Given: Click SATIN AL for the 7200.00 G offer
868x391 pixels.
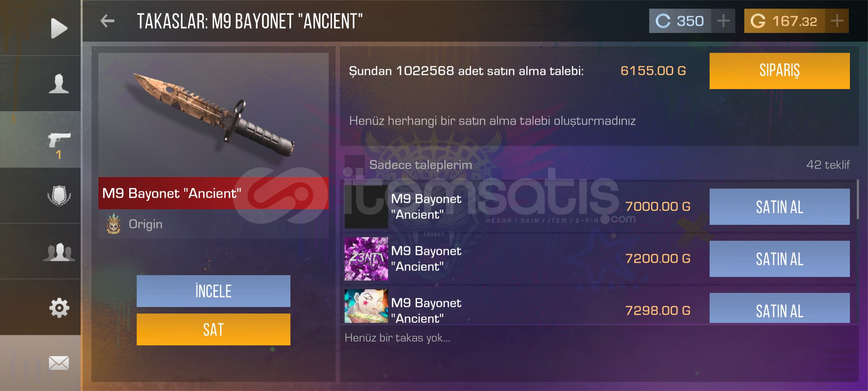Looking at the screenshot, I should (779, 259).
